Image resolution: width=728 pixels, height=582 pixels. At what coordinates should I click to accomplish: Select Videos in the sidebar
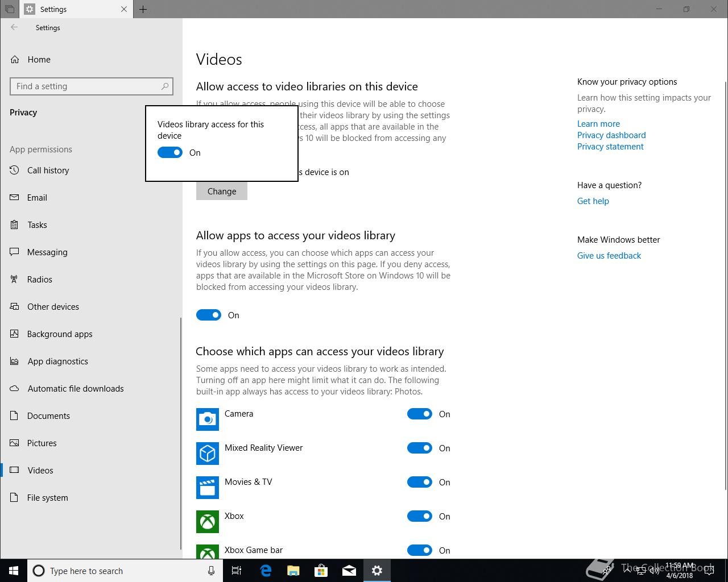[91, 471]
